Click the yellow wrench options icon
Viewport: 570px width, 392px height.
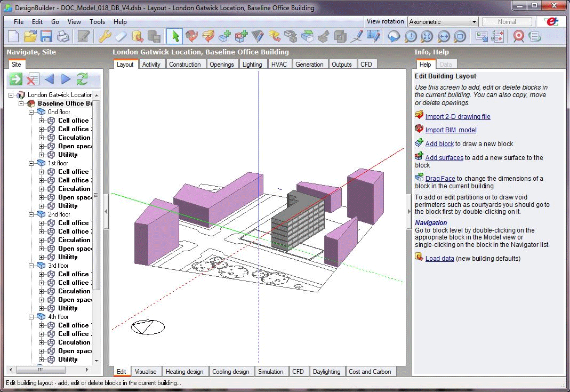(103, 36)
